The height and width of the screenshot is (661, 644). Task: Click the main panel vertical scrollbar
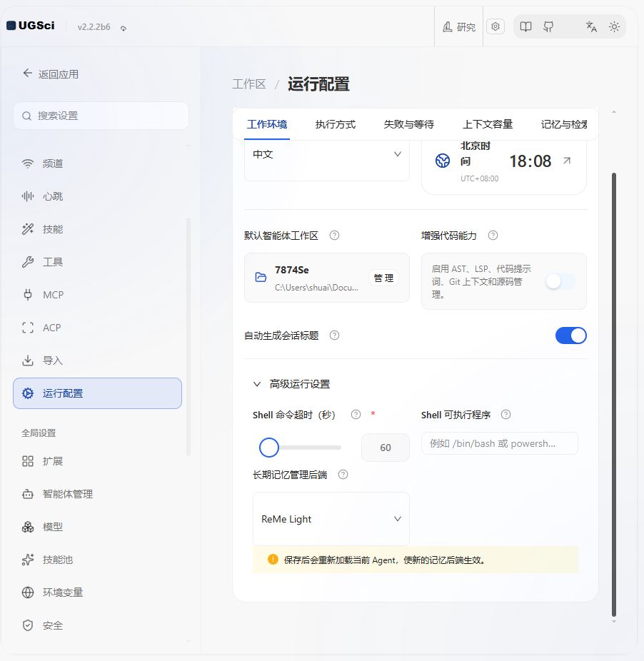(x=614, y=395)
